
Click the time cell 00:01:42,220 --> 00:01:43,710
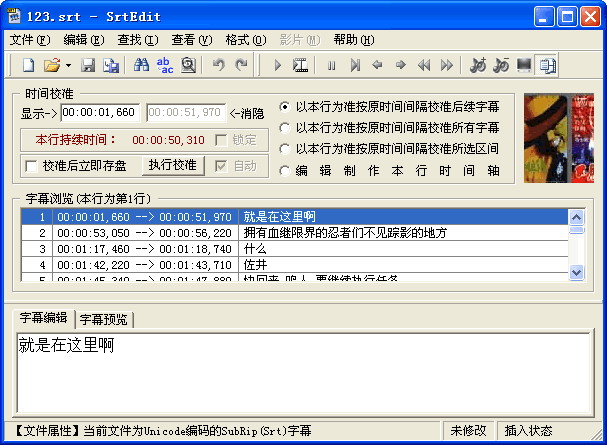pos(144,265)
